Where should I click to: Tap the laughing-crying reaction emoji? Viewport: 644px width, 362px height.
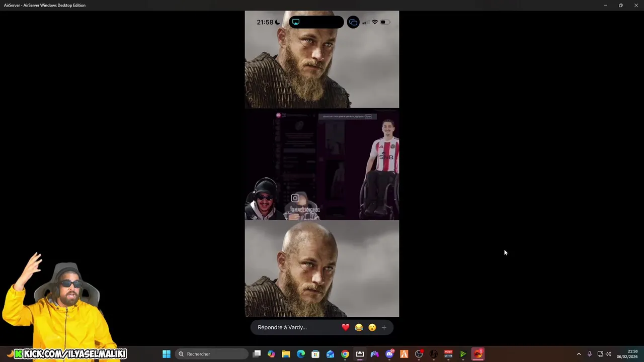click(x=359, y=327)
